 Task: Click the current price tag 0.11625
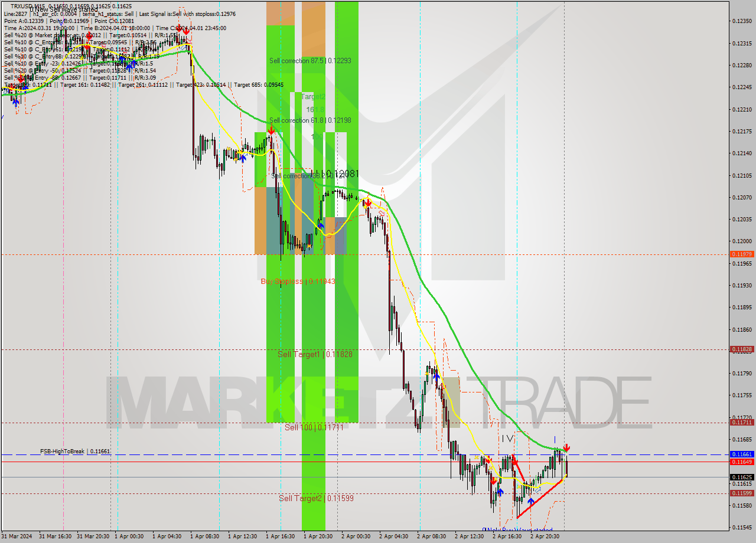pyautogui.click(x=742, y=477)
